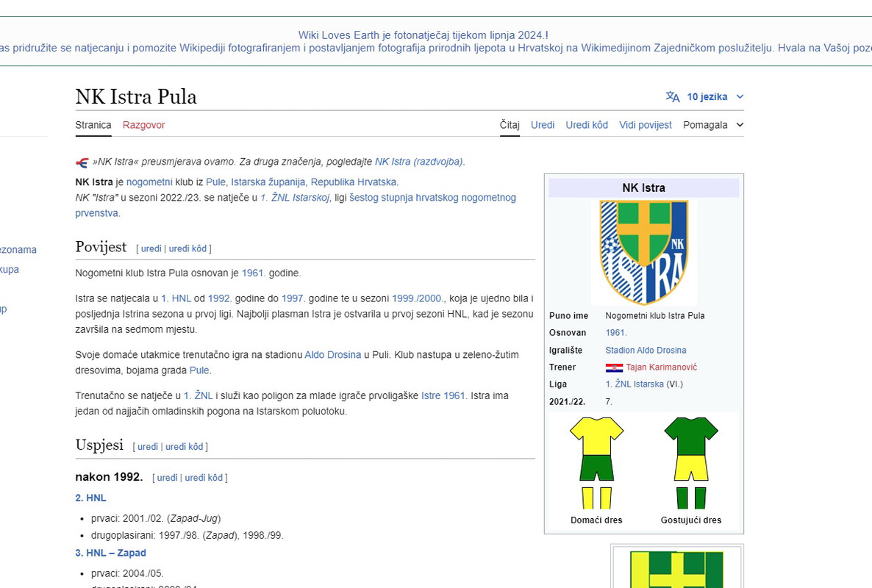
Task: Follow the Wiki Loves Earth banner link
Action: click(x=424, y=35)
